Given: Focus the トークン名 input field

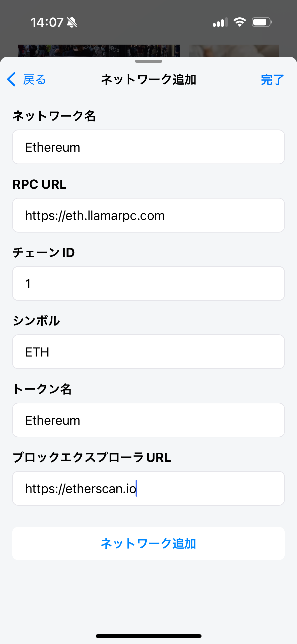Looking at the screenshot, I should tap(148, 420).
